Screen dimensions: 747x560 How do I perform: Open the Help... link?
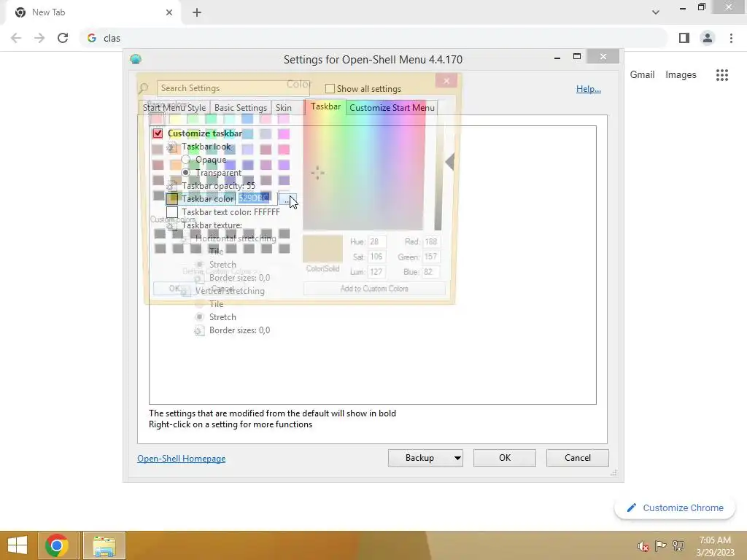589,88
